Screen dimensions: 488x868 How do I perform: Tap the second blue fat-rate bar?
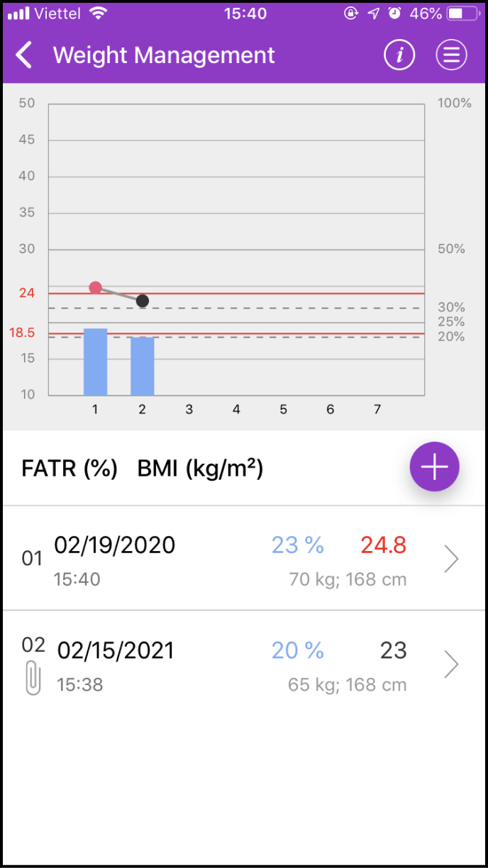pyautogui.click(x=142, y=366)
